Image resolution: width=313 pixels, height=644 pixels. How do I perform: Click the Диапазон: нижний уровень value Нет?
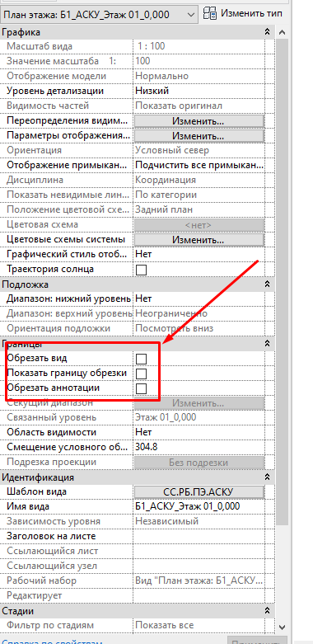[199, 298]
